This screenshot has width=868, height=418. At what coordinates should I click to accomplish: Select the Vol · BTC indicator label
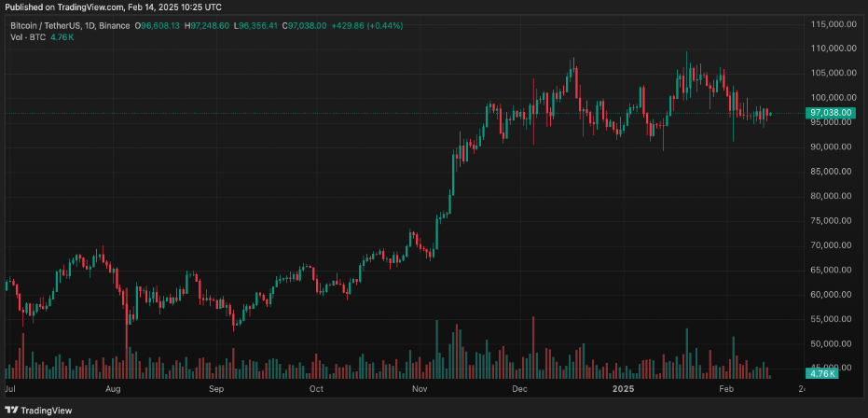point(29,38)
